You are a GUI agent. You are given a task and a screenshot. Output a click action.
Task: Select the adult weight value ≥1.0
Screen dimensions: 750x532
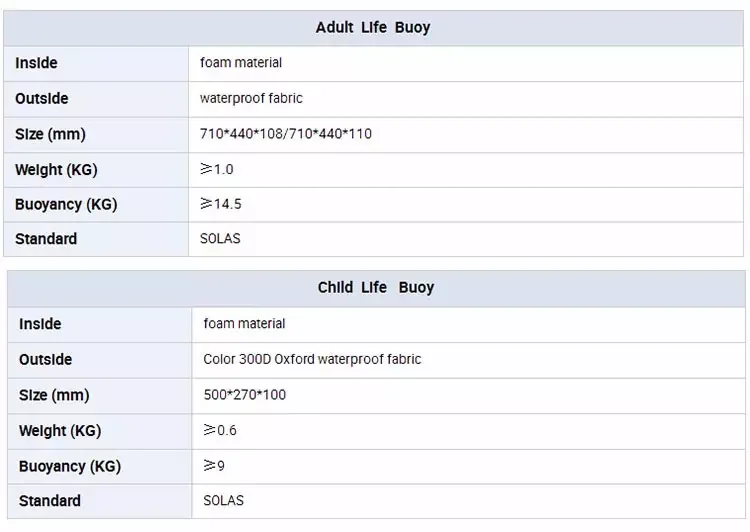point(217,169)
